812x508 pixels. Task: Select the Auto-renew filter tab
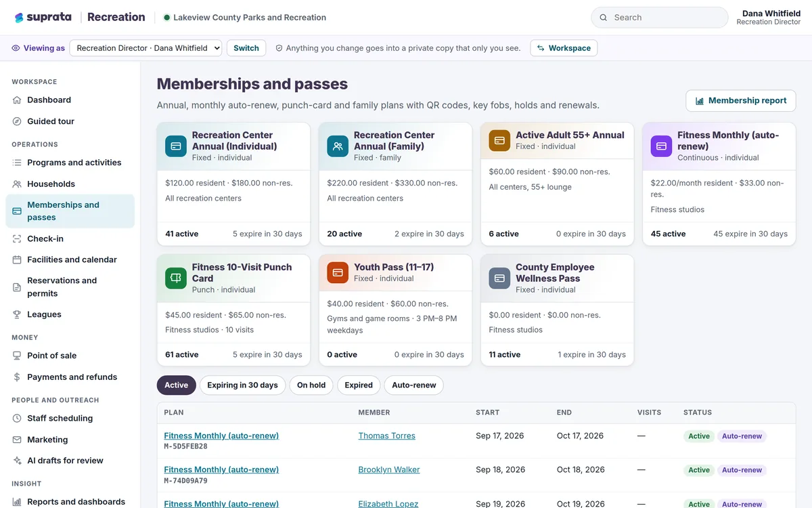pos(414,385)
